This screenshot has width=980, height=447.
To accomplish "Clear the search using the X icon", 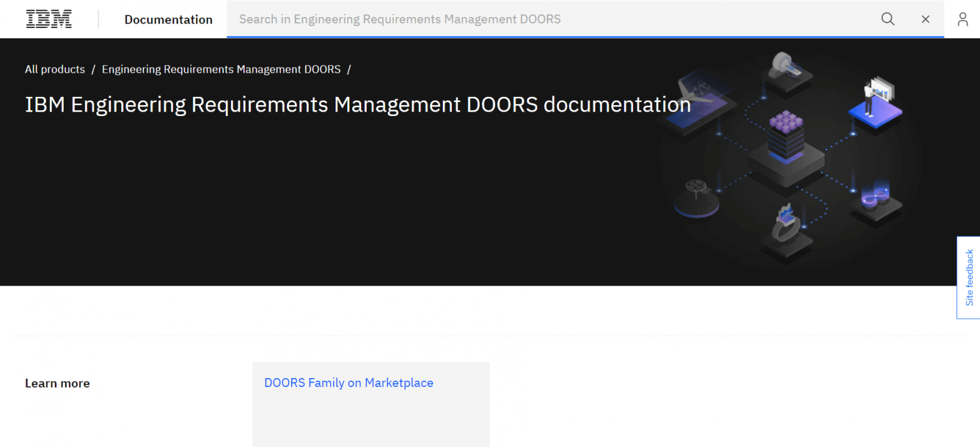I will pos(925,19).
